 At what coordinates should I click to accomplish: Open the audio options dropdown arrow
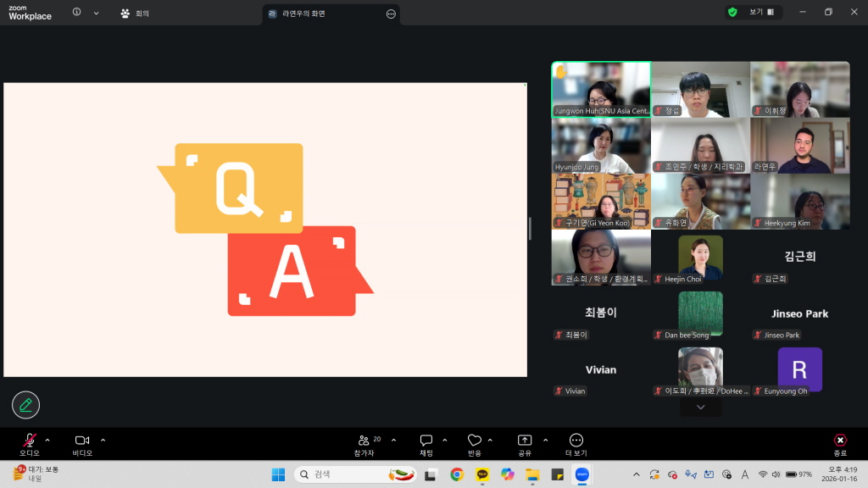click(47, 440)
